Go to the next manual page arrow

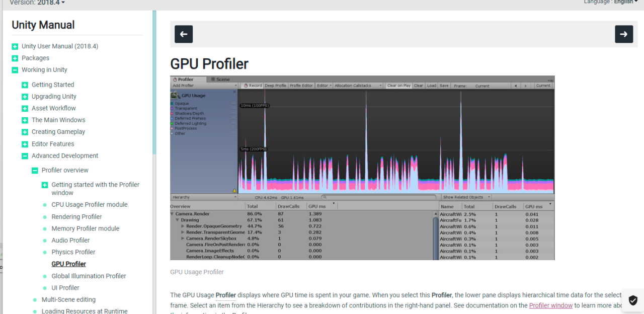click(624, 34)
